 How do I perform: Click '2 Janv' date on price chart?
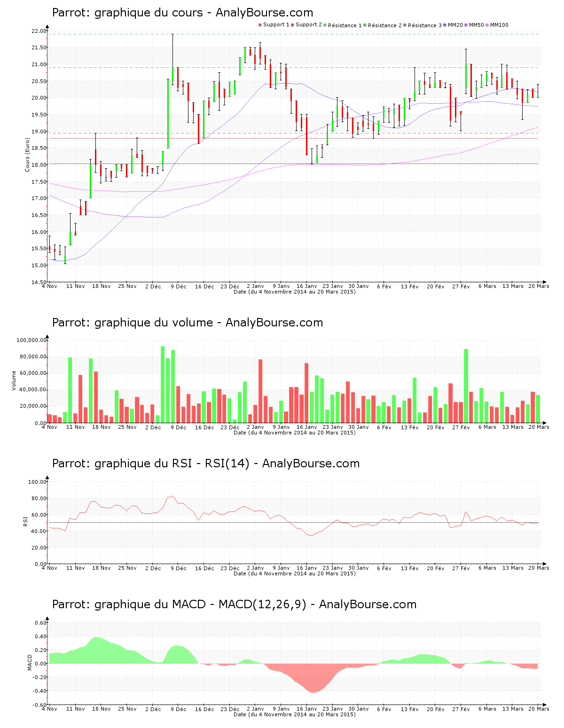coord(256,286)
